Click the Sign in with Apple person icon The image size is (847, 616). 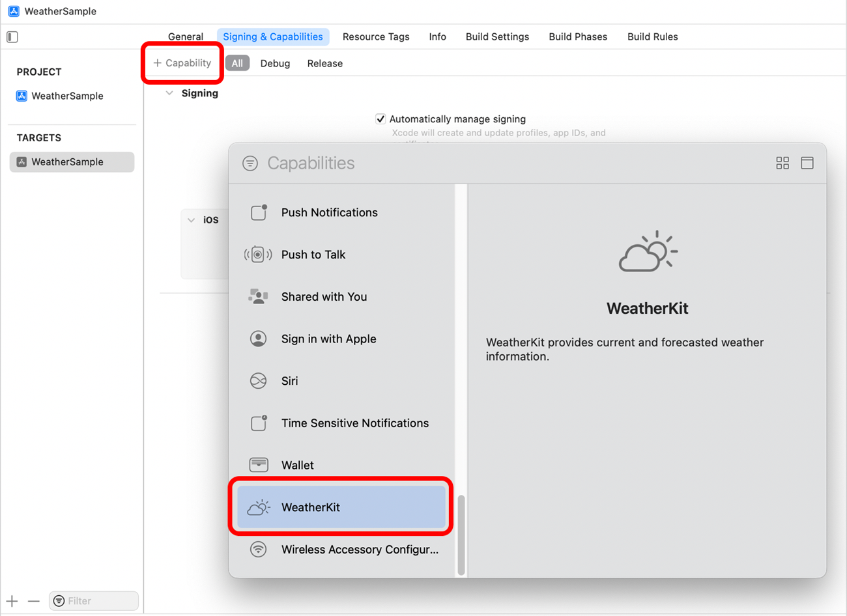point(258,339)
